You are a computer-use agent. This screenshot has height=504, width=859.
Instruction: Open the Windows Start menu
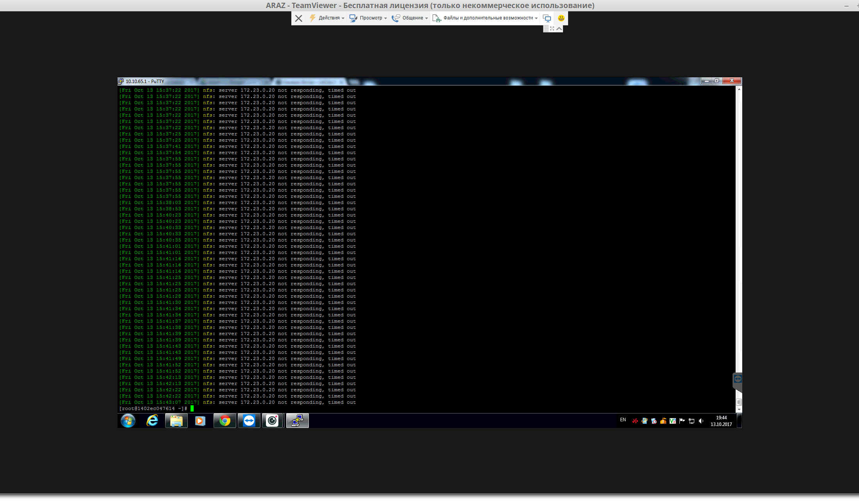tap(128, 421)
